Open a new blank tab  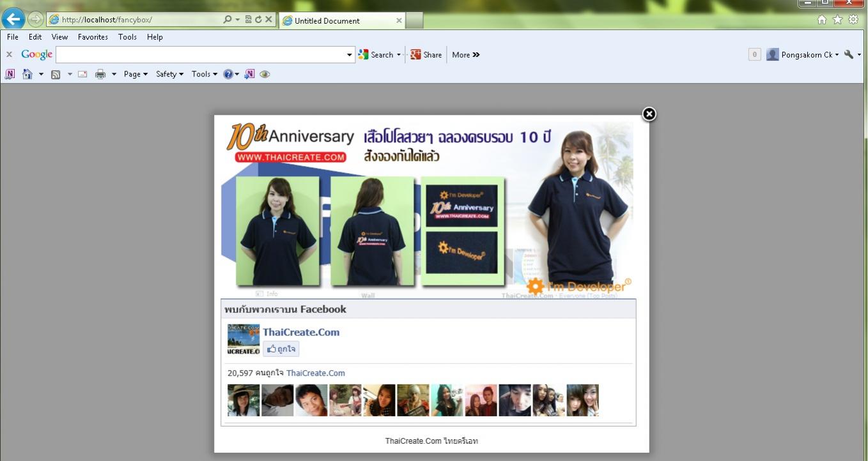pos(414,21)
